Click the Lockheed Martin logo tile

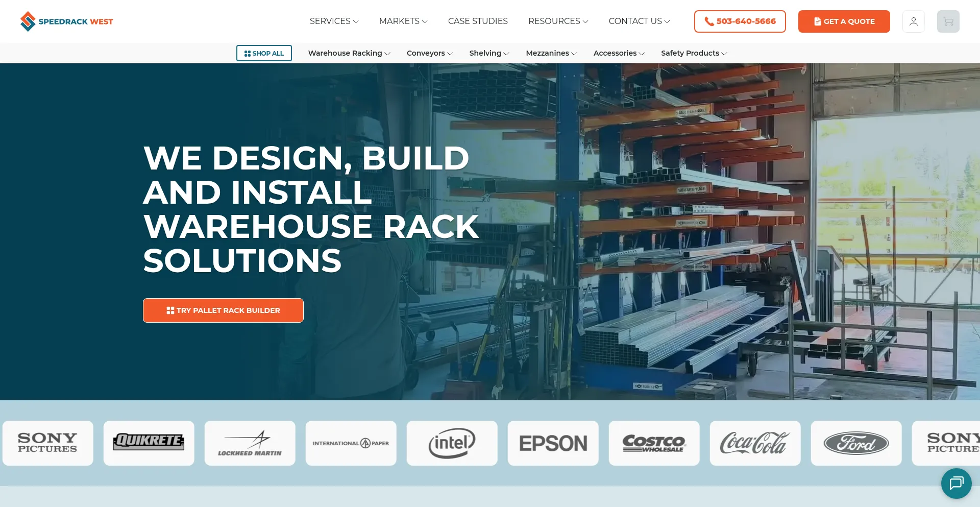click(x=250, y=443)
